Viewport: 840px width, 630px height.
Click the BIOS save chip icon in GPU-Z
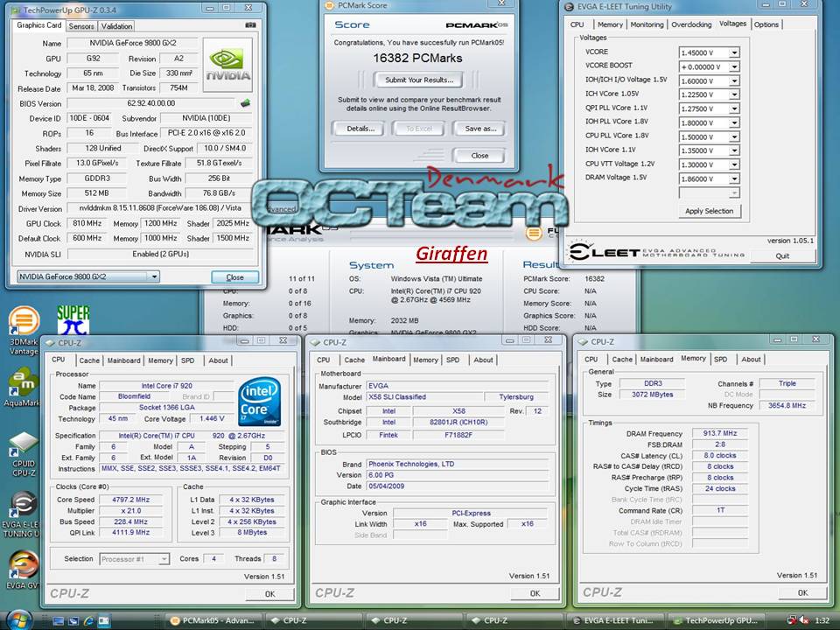coord(245,103)
